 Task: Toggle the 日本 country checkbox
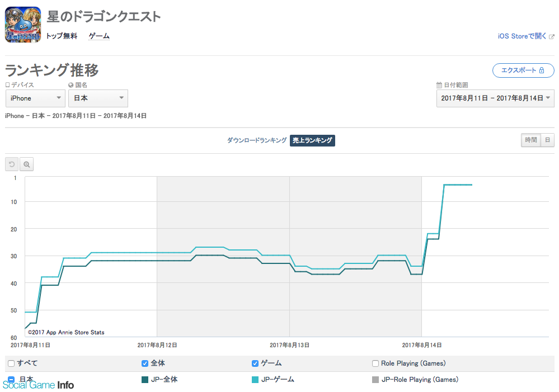click(11, 379)
